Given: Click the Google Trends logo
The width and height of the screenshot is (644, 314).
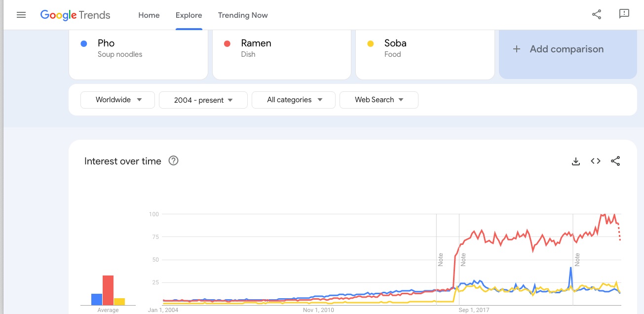Looking at the screenshot, I should click(x=75, y=15).
